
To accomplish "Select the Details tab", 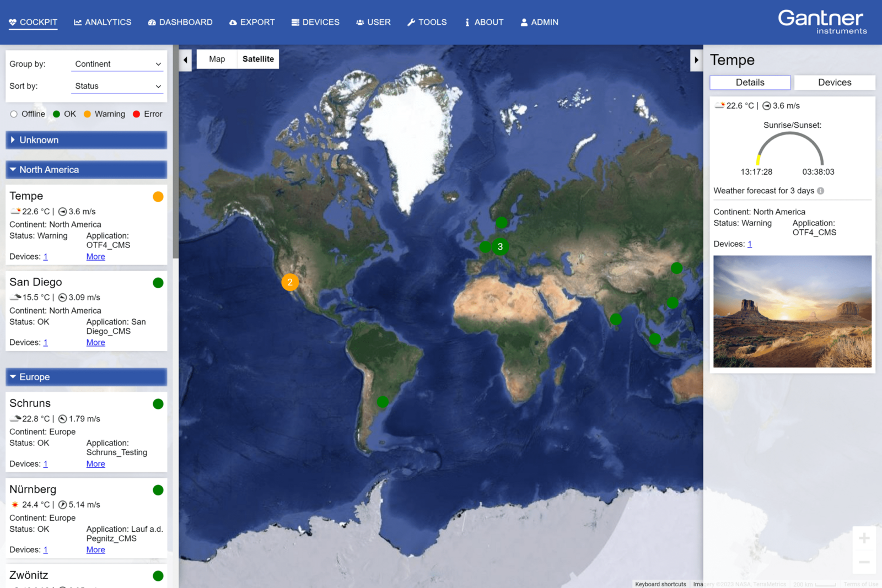I will click(x=750, y=82).
